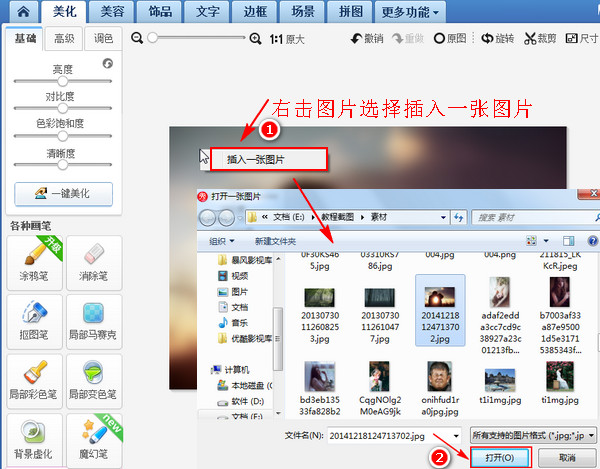Click the refresh button in file dialog
Screen dimensions: 600x469
pyautogui.click(x=458, y=217)
